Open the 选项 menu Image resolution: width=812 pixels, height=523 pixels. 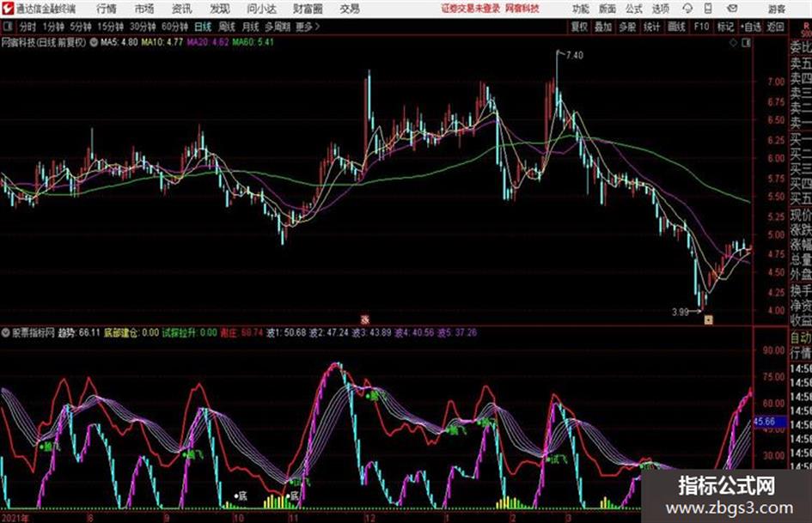click(660, 9)
